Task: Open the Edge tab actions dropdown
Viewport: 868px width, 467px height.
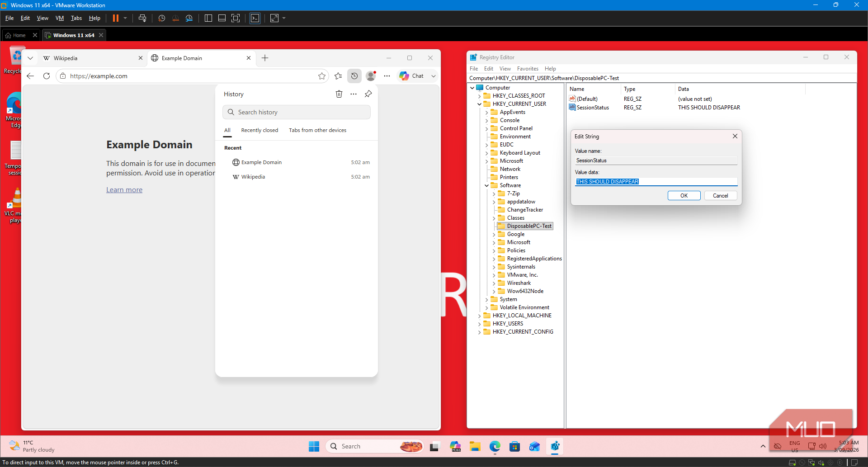Action: 30,58
